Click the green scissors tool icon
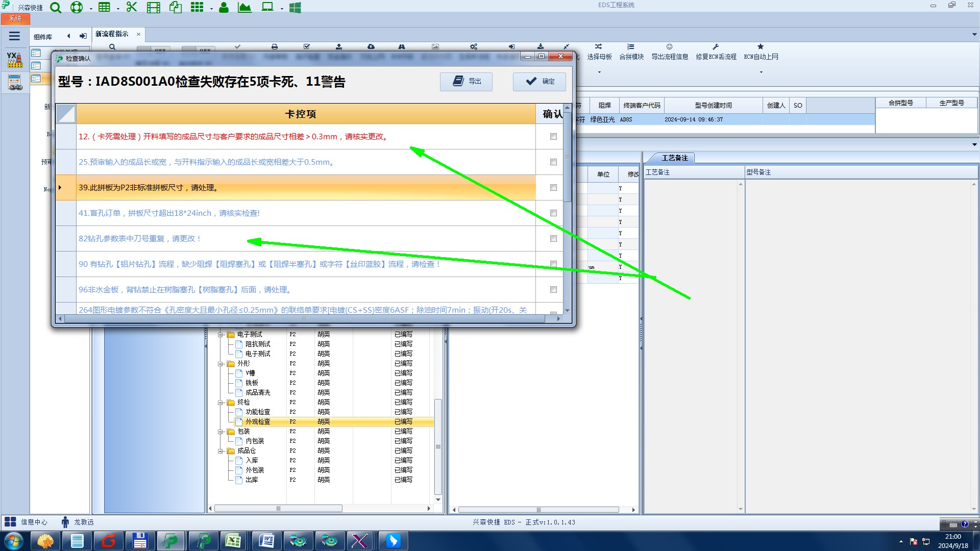 pos(132,7)
